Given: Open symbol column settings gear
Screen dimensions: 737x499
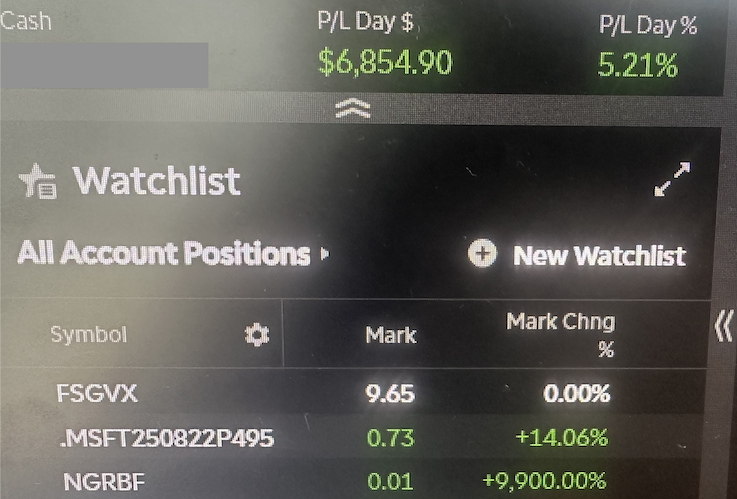Looking at the screenshot, I should click(x=257, y=335).
